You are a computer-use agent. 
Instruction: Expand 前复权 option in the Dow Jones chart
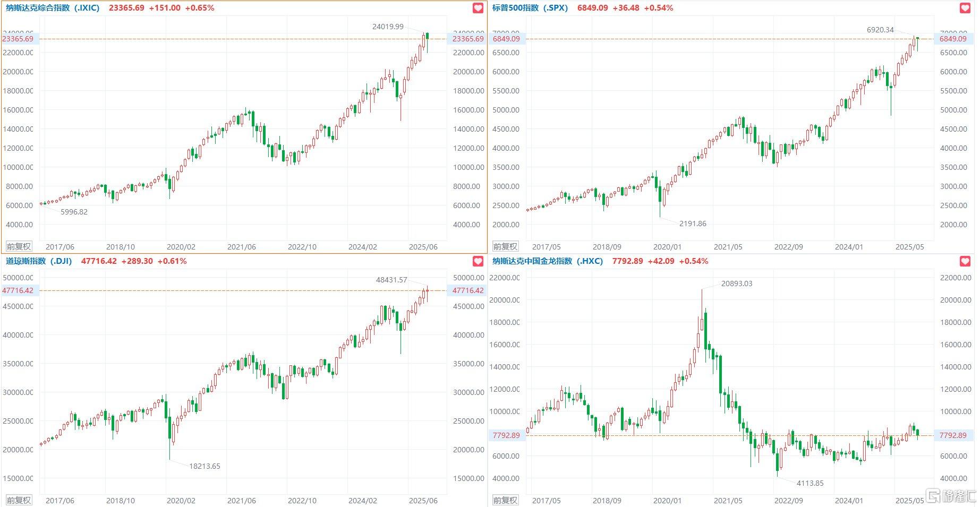click(x=19, y=500)
